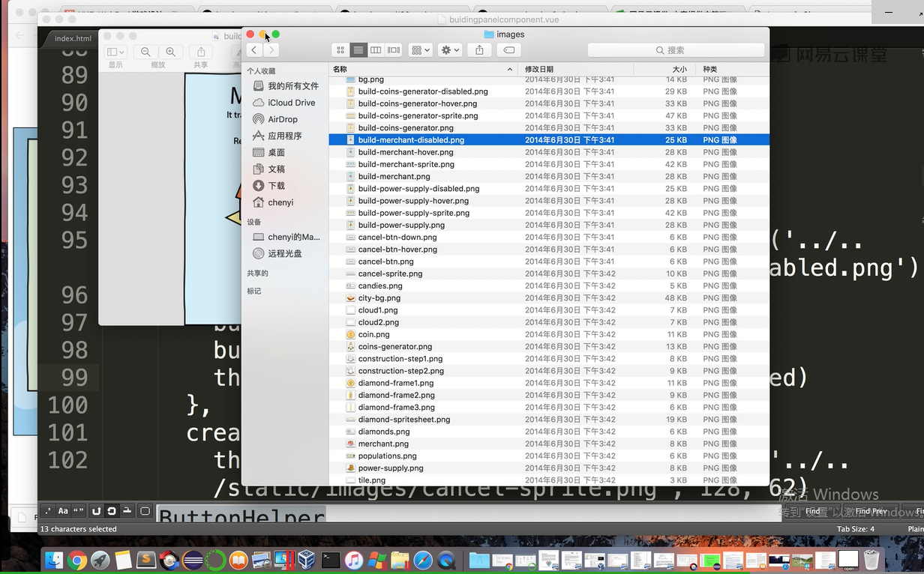
Task: Switch Finder to icon view
Action: pyautogui.click(x=340, y=49)
